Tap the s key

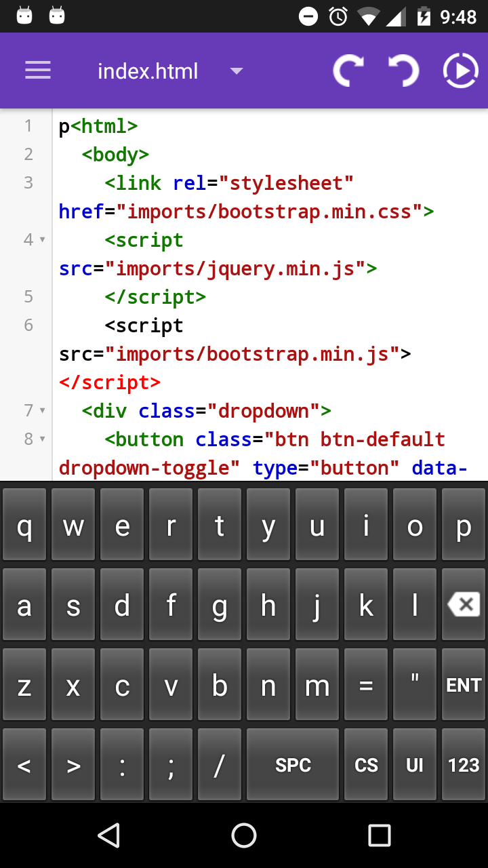coord(73,604)
